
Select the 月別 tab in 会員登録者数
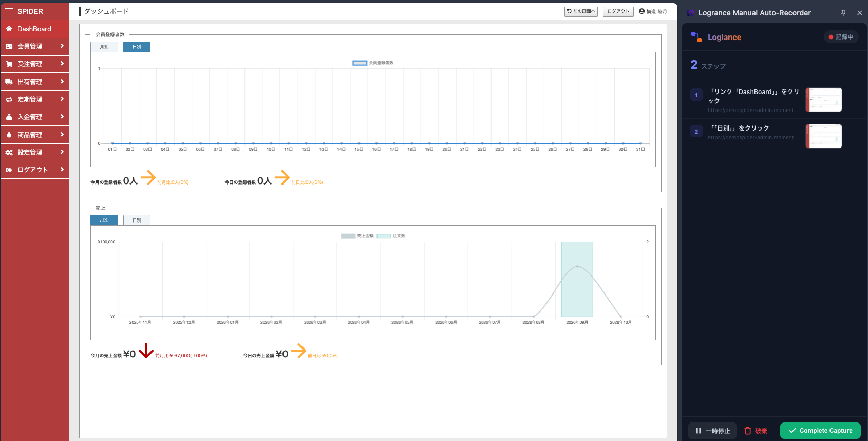coord(104,47)
